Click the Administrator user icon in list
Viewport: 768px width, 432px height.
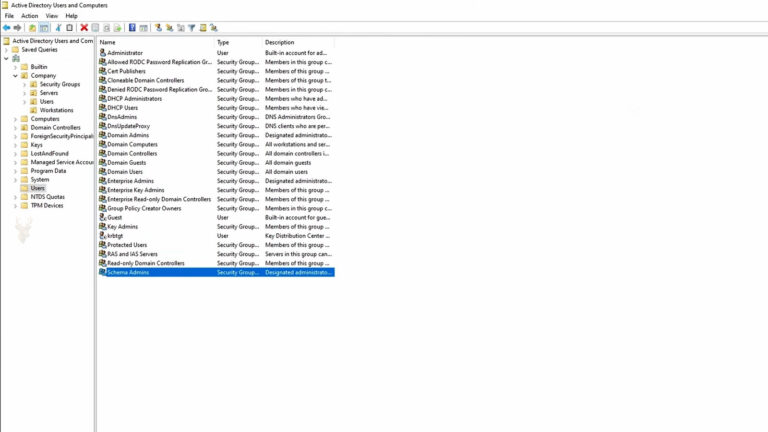pos(102,52)
